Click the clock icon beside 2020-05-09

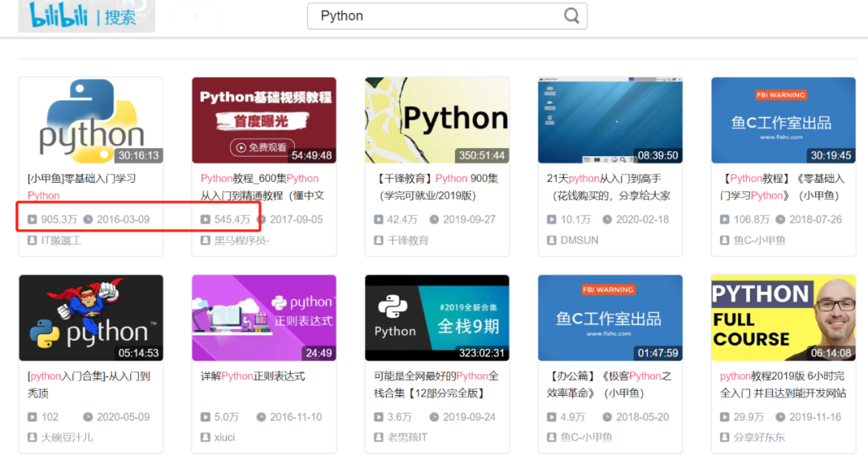tap(88, 417)
